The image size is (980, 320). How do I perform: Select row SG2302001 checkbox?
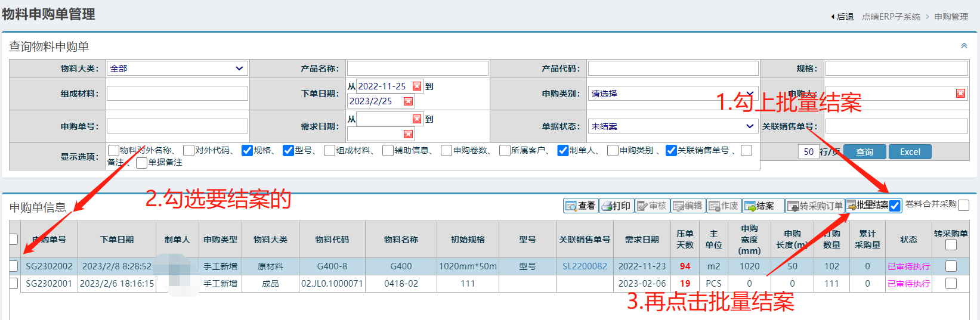pos(14,283)
